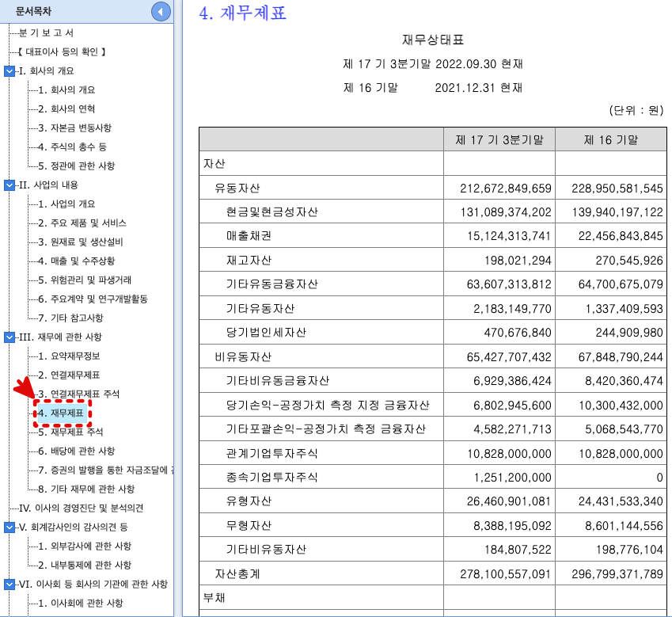Open 5. 재무제표 주석 item
672x617 pixels.
tap(70, 432)
